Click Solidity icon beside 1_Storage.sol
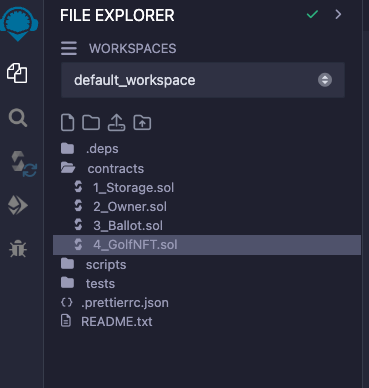 coord(78,187)
